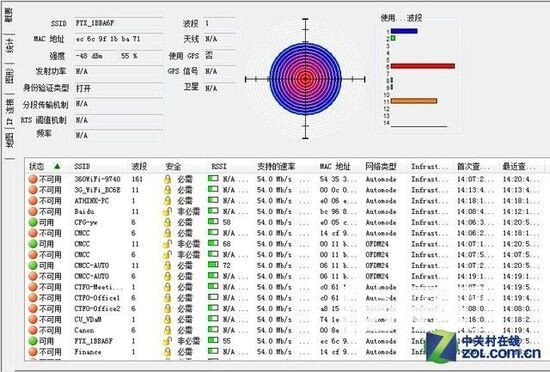
Task: Sort networks by the RSSI column header
Action: click(x=219, y=166)
